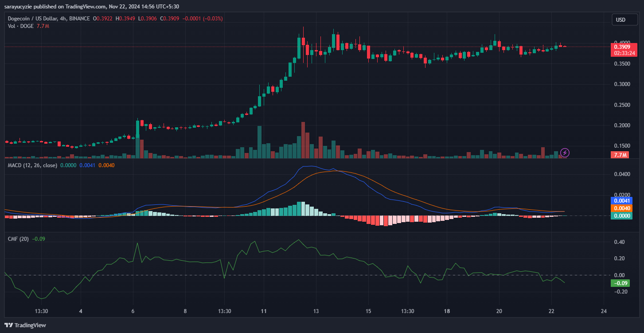This screenshot has height=333, width=644.
Task: Click the CMF (20) indicator legend
Action: pyautogui.click(x=18, y=239)
